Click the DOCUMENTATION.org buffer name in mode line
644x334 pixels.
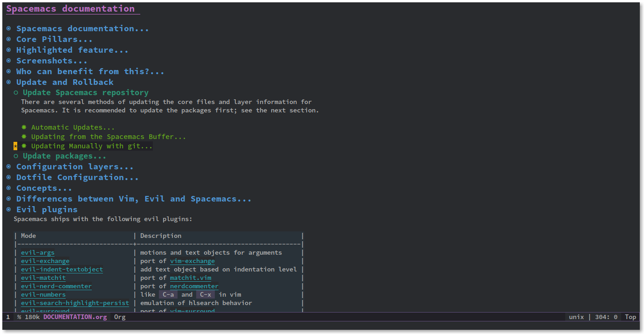click(75, 317)
